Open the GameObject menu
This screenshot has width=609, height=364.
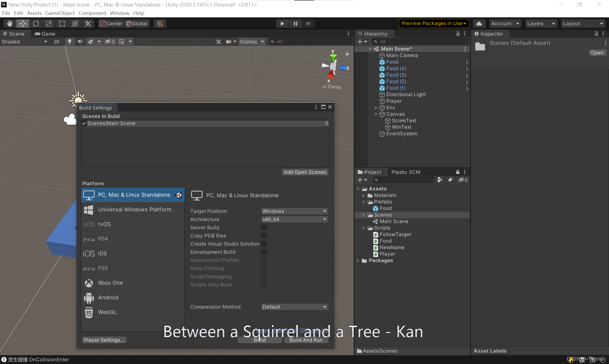(60, 13)
